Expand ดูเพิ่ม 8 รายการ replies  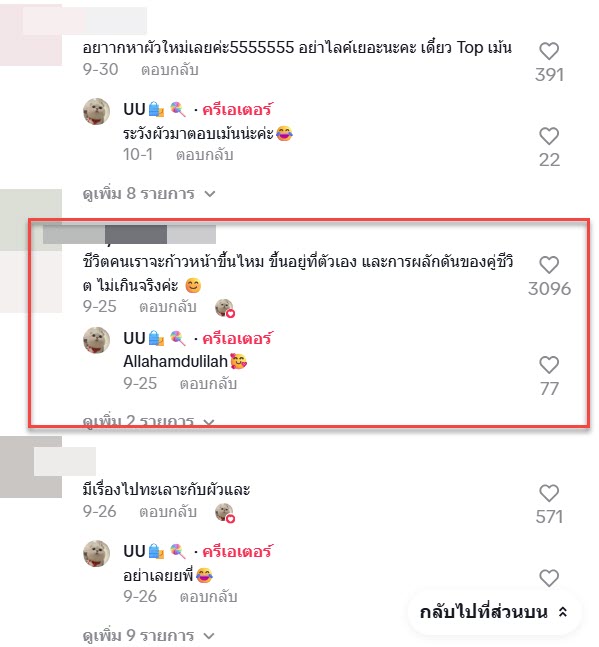tap(149, 194)
